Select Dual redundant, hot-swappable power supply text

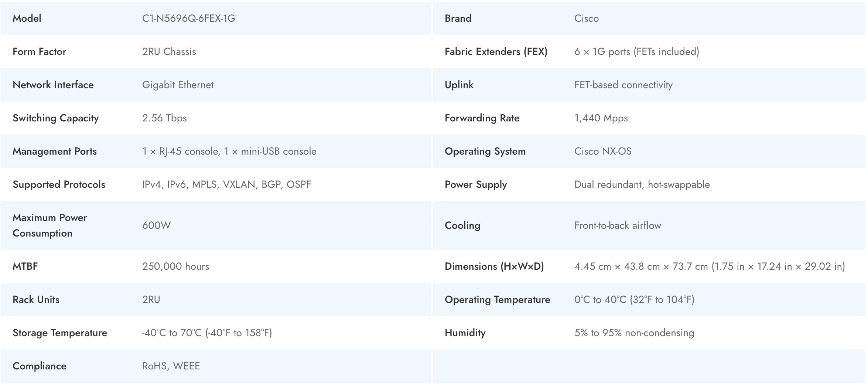click(642, 185)
